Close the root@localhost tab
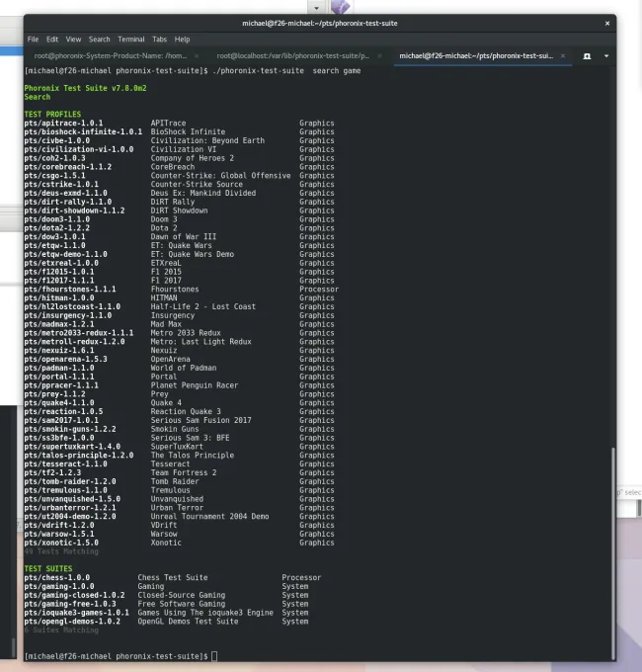This screenshot has width=642, height=672. pyautogui.click(x=379, y=55)
